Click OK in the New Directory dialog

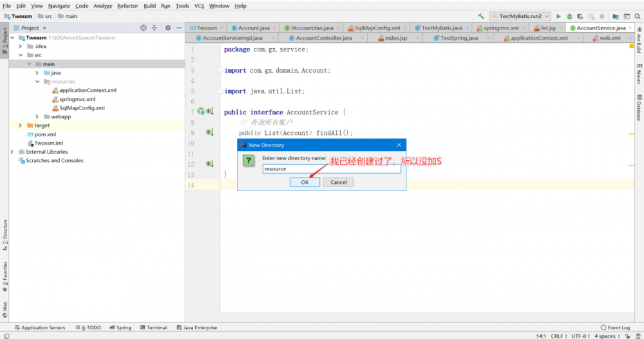tap(305, 182)
